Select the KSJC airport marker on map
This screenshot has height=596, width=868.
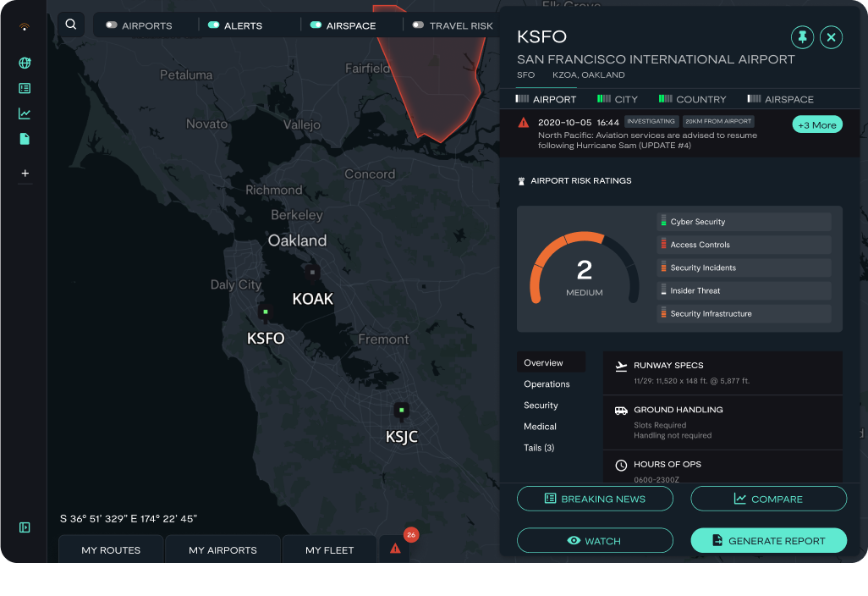401,411
